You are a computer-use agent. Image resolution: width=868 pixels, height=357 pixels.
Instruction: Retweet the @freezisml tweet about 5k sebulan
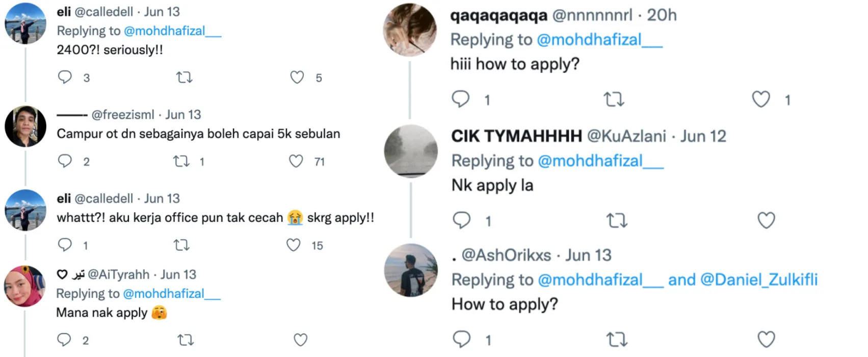181,162
